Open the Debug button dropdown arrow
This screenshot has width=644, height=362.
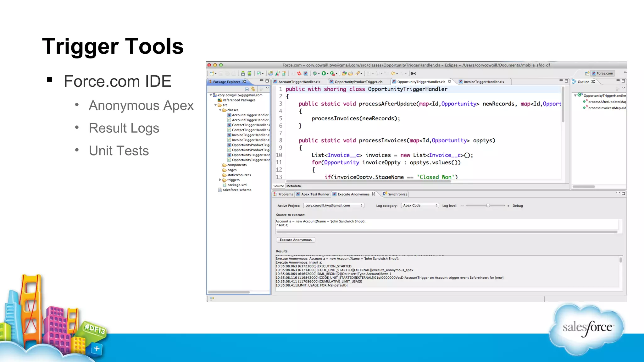(319, 74)
